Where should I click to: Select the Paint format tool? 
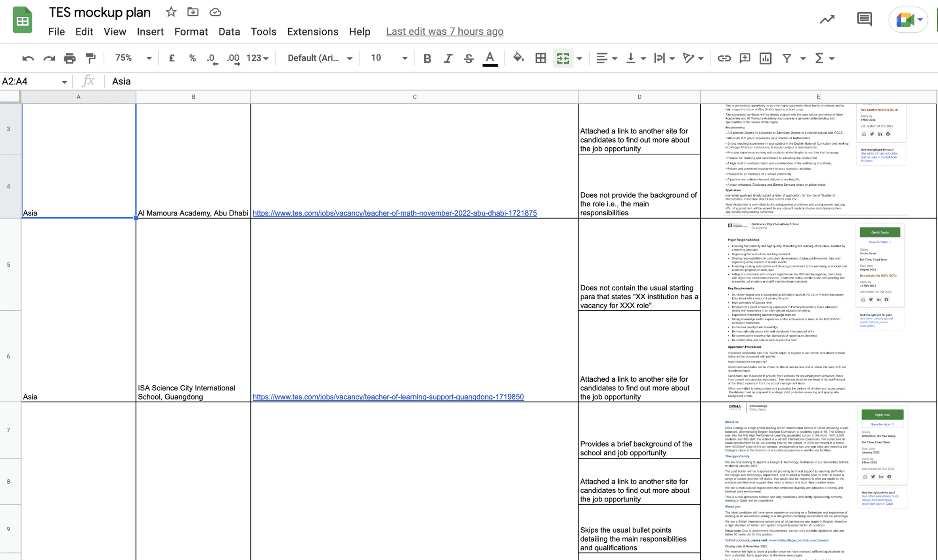click(x=91, y=58)
